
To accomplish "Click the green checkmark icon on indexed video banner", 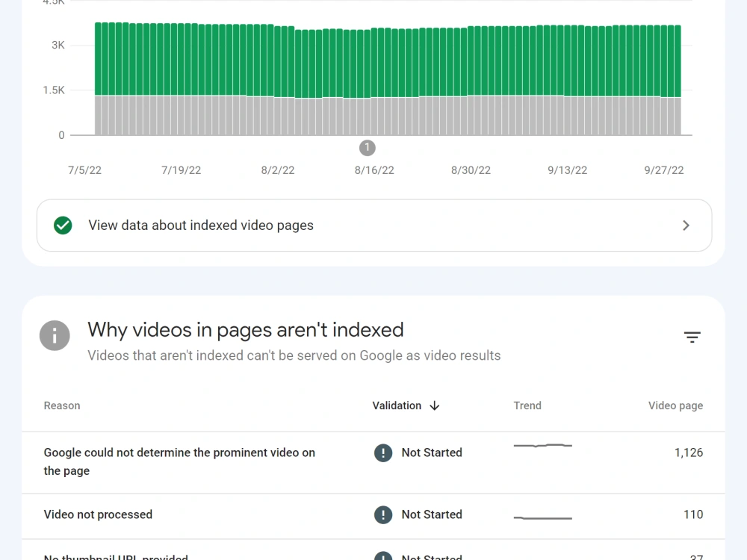I will 63,225.
